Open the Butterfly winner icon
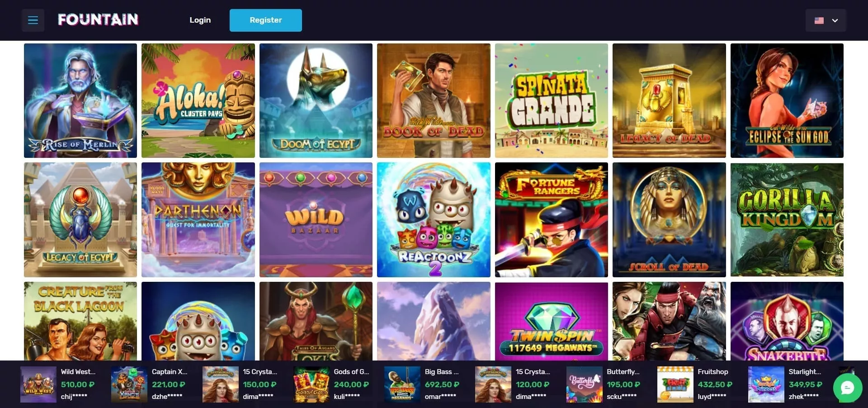This screenshot has width=868, height=408. click(x=585, y=384)
